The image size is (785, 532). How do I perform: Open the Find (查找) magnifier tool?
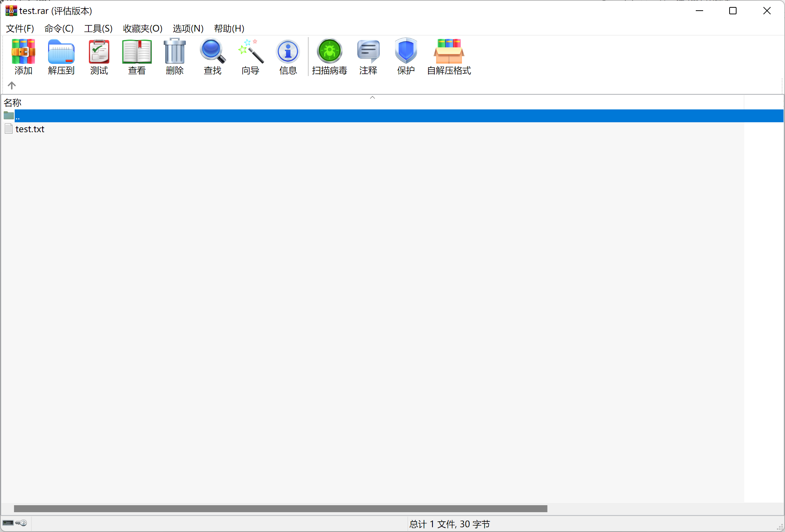(213, 57)
